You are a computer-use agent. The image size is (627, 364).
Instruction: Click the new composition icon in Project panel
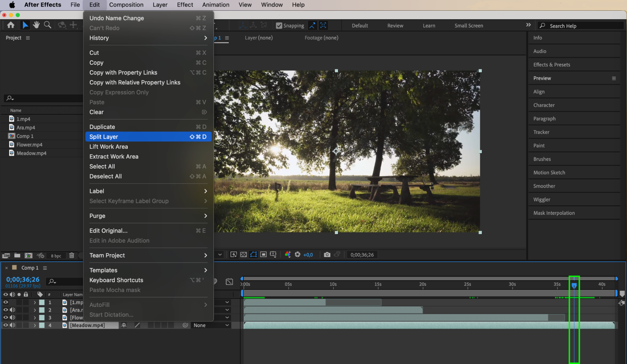29,256
